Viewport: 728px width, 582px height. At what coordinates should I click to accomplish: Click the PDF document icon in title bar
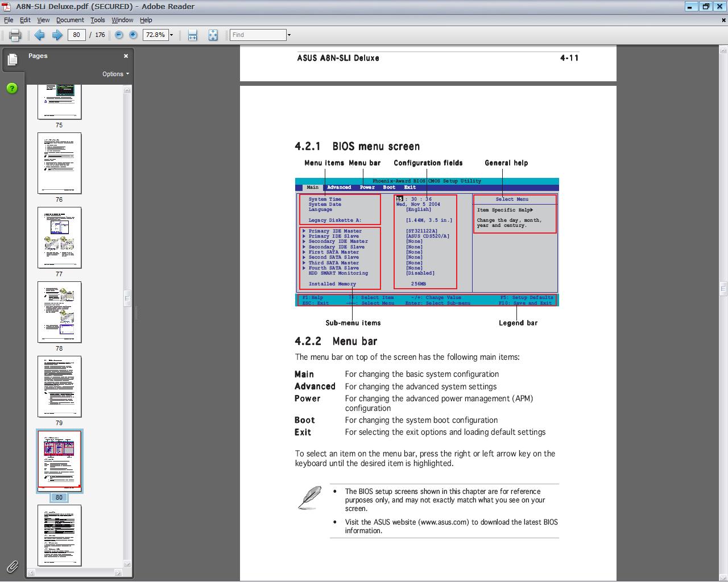(6, 6)
